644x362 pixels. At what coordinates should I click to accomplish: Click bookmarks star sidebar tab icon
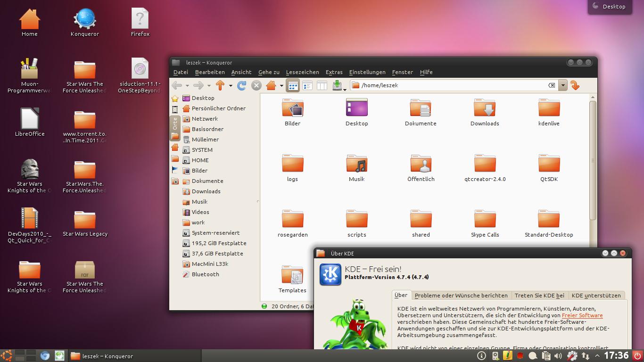(175, 99)
